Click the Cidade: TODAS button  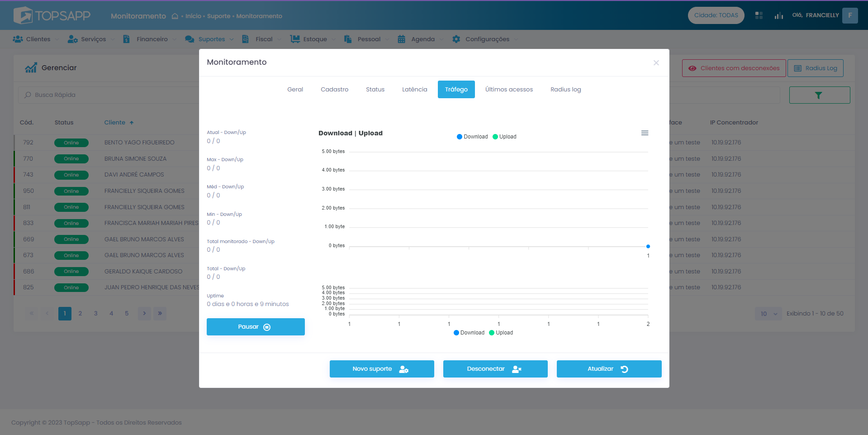(716, 15)
